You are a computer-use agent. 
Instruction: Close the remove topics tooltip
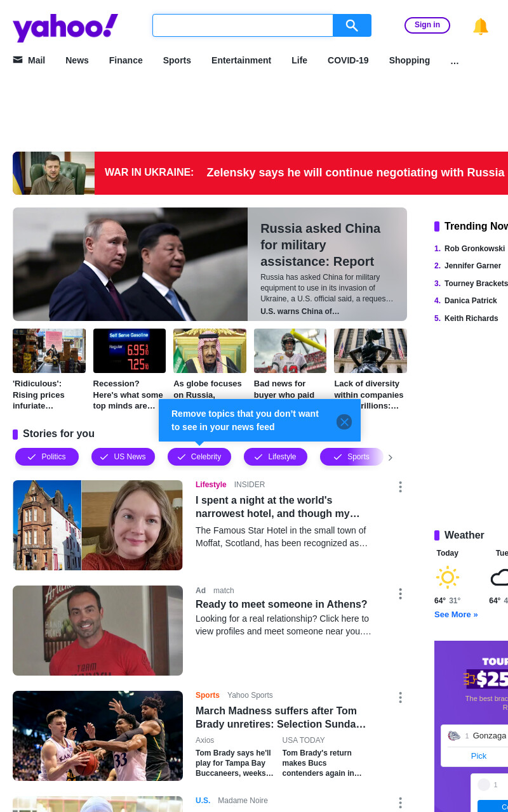[344, 422]
